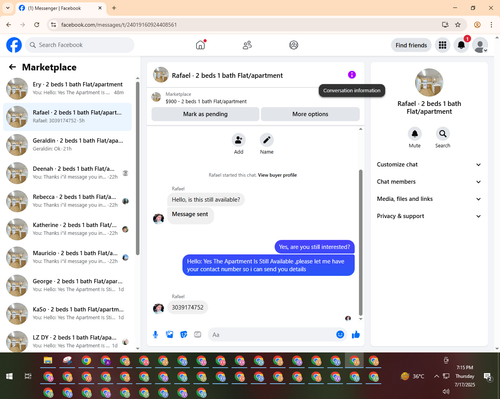The height and width of the screenshot is (399, 500).
Task: Click More options button
Action: coord(310,114)
